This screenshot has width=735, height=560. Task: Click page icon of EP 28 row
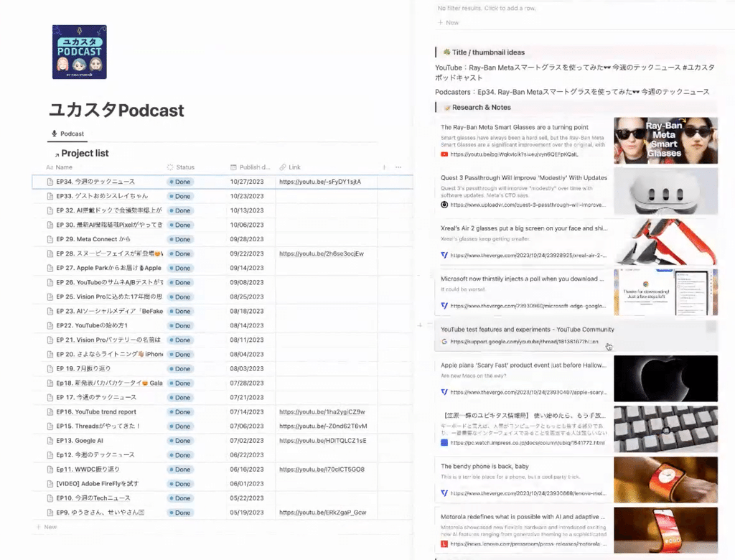click(50, 253)
